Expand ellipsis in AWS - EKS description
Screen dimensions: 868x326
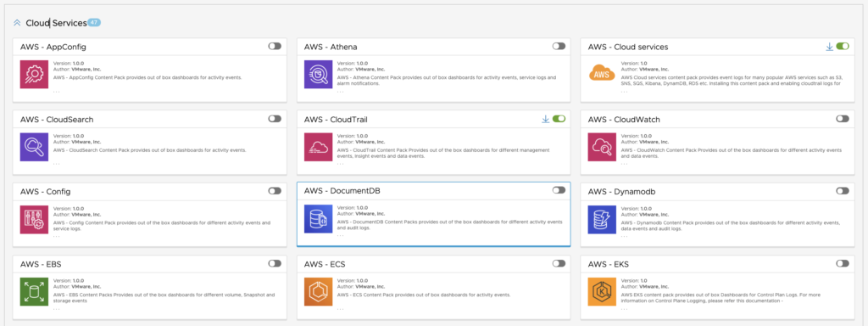click(x=625, y=308)
